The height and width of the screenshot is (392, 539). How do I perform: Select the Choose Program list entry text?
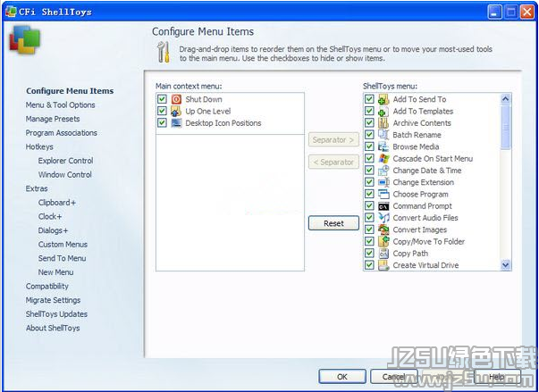pyautogui.click(x=420, y=195)
